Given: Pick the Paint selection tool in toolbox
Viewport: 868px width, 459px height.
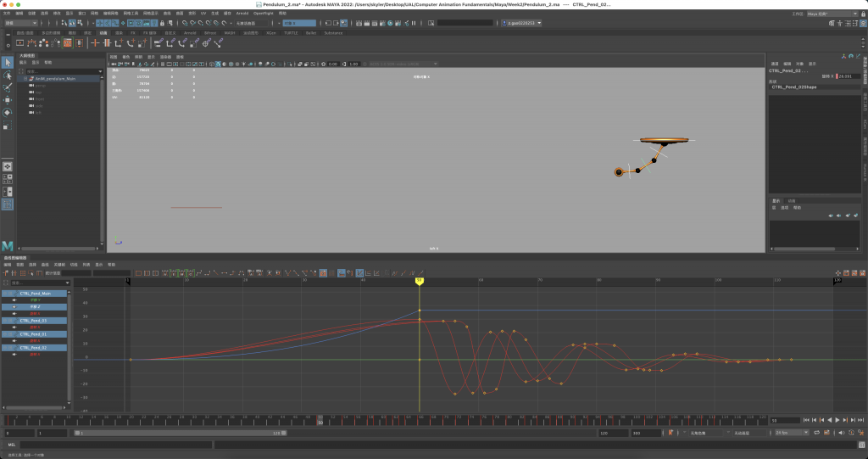Looking at the screenshot, I should click(7, 87).
